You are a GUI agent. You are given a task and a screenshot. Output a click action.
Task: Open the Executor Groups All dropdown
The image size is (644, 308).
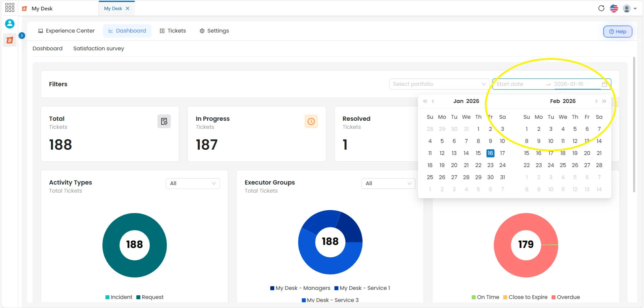(388, 184)
